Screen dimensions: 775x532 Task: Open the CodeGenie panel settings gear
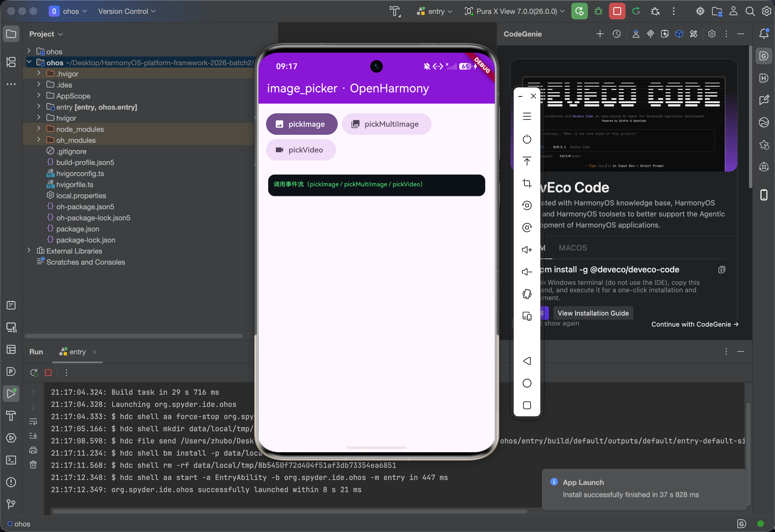(712, 34)
